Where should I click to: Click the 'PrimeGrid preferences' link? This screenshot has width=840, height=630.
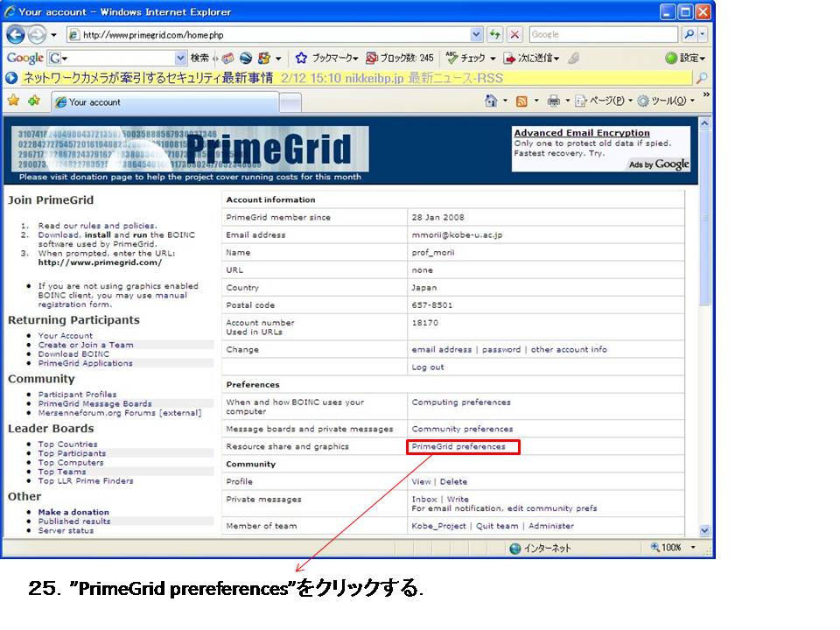pyautogui.click(x=458, y=447)
